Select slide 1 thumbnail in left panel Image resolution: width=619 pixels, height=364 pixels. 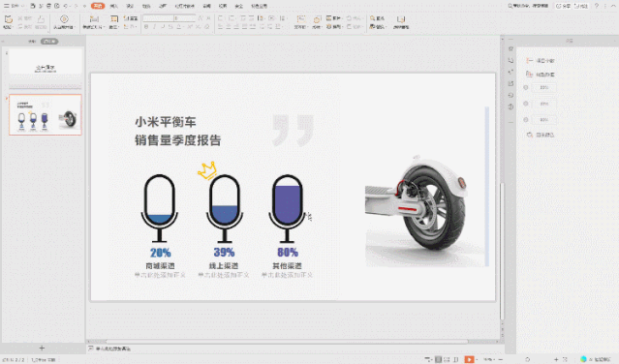[x=46, y=61]
